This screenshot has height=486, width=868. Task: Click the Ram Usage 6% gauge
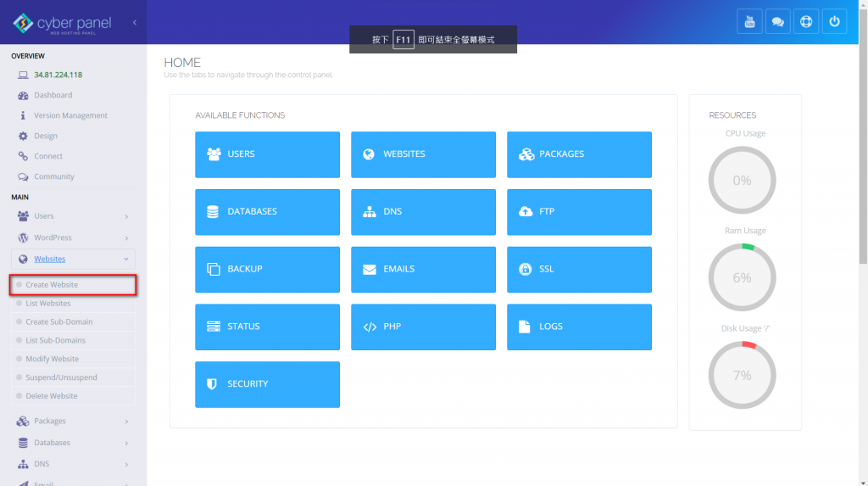click(742, 277)
